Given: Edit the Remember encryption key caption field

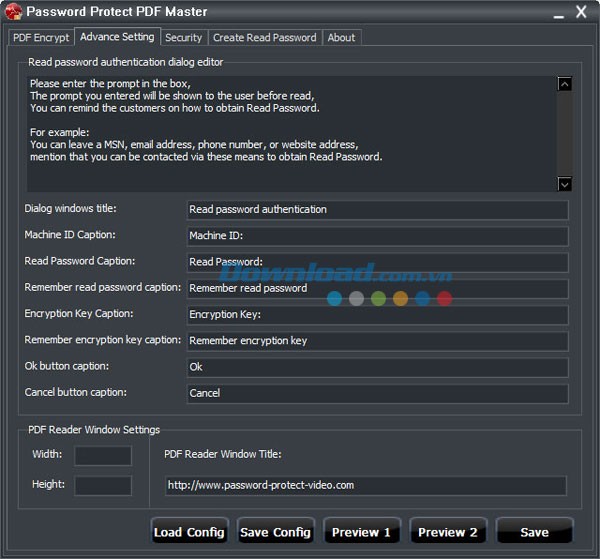Looking at the screenshot, I should click(x=377, y=341).
